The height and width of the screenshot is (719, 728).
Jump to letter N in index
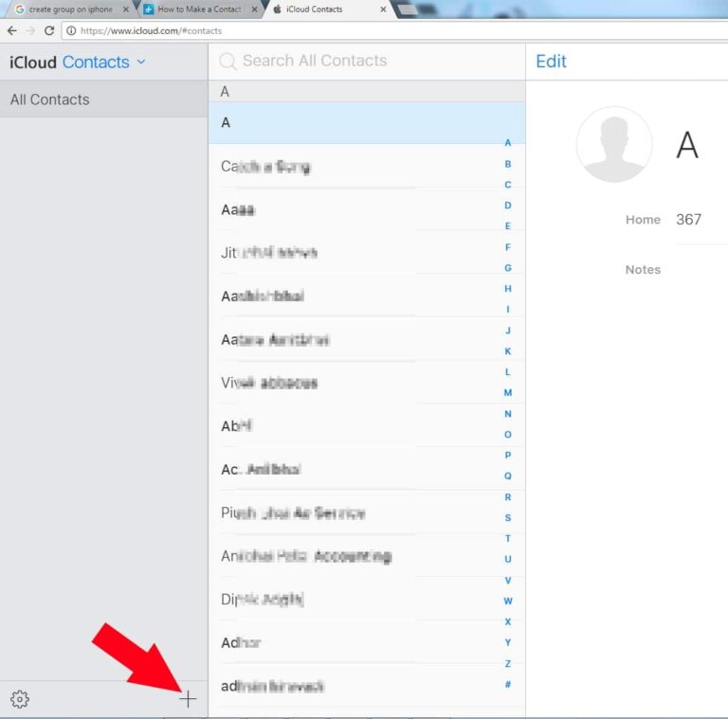(x=508, y=413)
